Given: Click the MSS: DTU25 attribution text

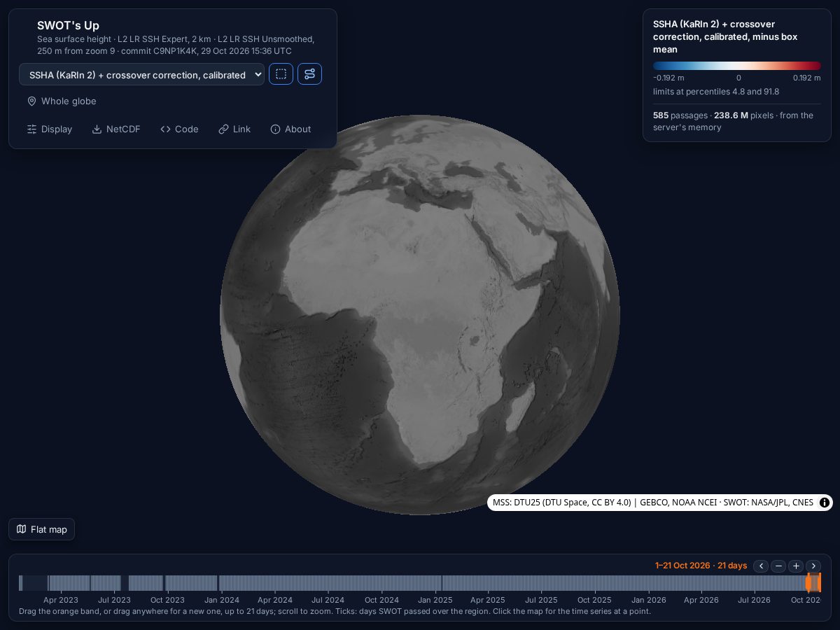Looking at the screenshot, I should coord(653,503).
